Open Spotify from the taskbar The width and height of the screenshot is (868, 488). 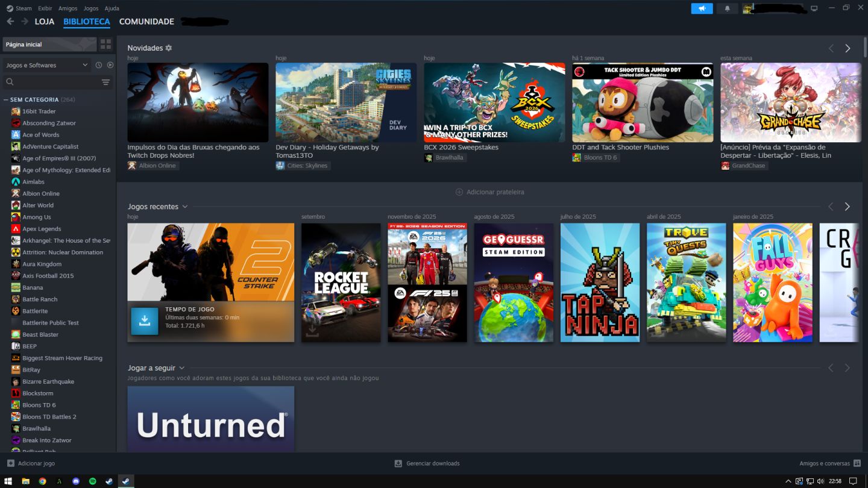tap(93, 481)
